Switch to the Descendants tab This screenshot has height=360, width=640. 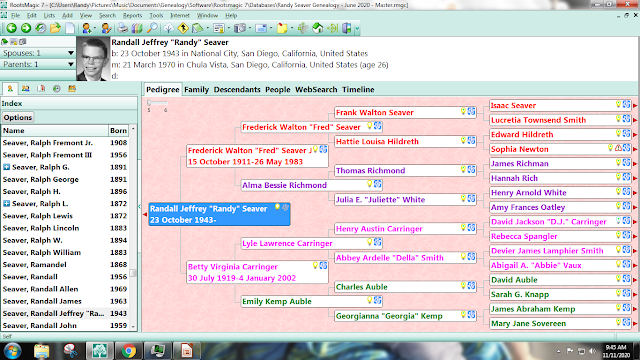pyautogui.click(x=237, y=89)
